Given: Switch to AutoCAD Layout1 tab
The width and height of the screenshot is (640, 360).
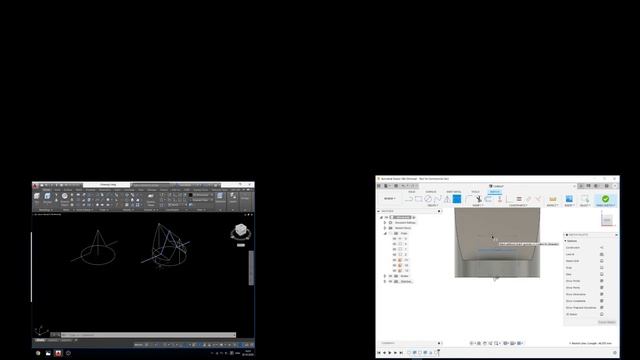Looking at the screenshot, I should (53, 340).
